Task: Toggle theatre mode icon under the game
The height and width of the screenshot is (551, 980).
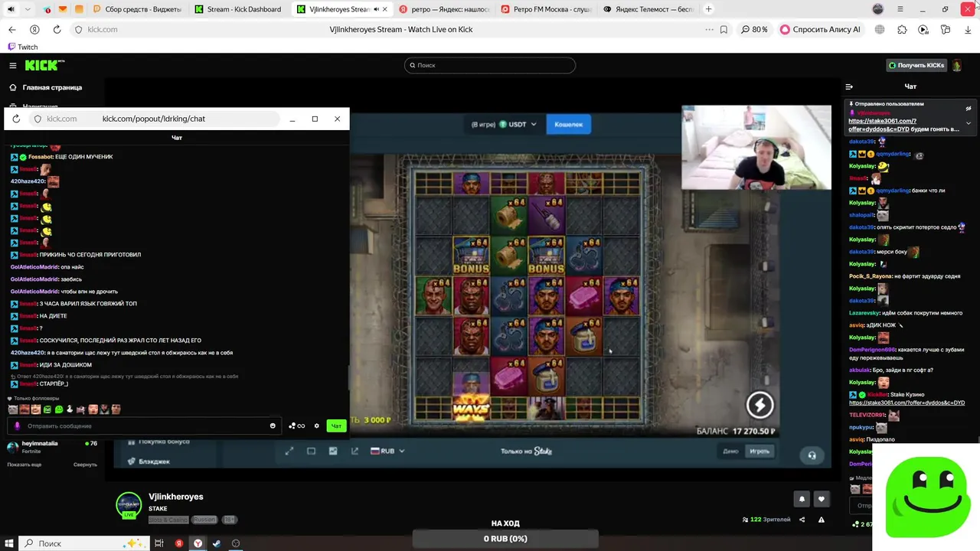Action: pos(311,451)
